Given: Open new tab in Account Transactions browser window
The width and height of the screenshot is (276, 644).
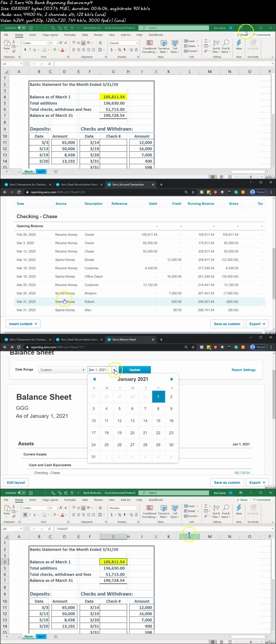Looking at the screenshot, I should pos(161,185).
